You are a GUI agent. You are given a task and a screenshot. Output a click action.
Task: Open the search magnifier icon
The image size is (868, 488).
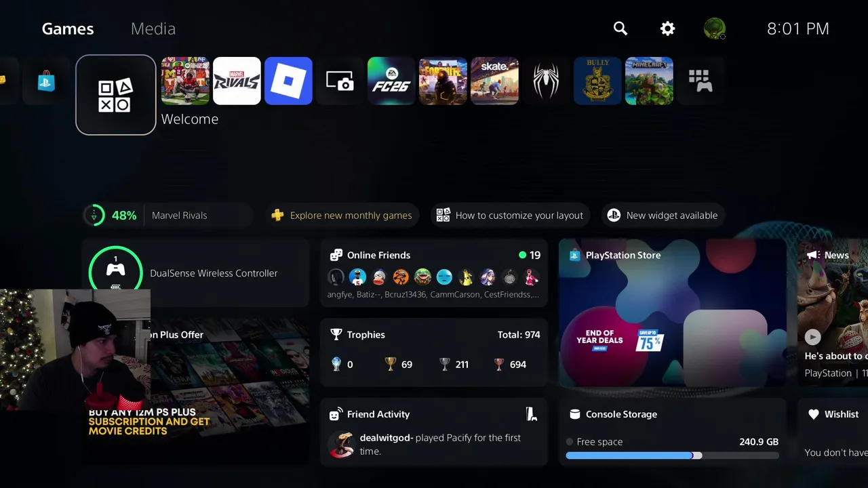click(x=620, y=28)
